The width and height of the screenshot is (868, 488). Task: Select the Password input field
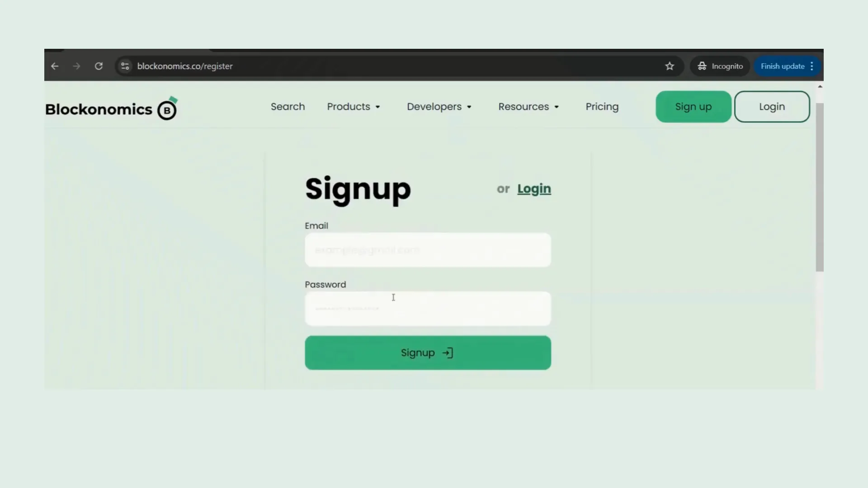pyautogui.click(x=427, y=308)
